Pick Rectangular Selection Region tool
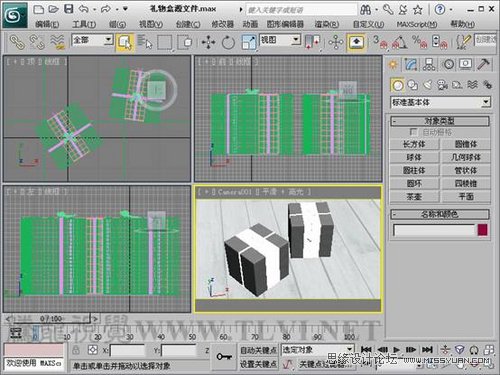500x375 pixels. [165, 42]
